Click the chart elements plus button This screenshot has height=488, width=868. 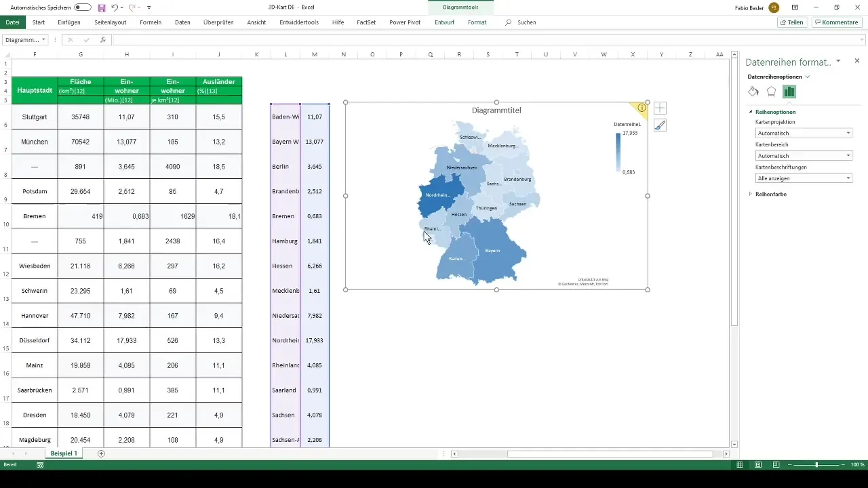click(x=660, y=108)
